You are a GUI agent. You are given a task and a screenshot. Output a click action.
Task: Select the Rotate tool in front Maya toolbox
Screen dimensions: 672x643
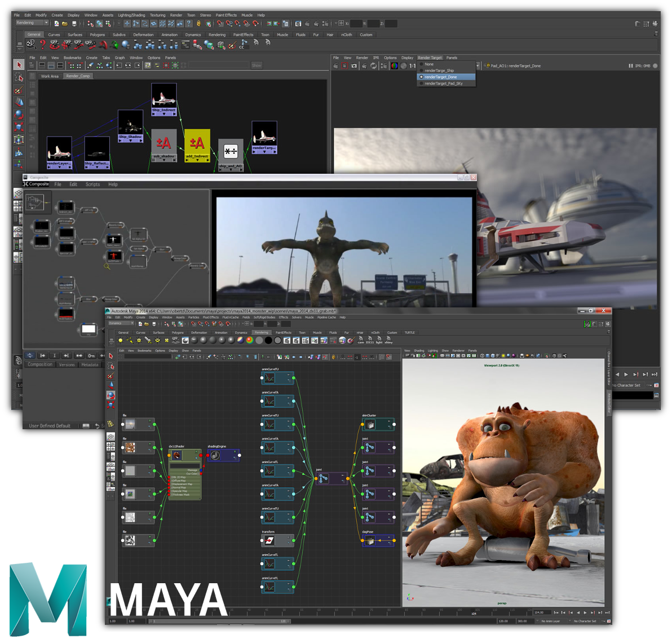click(x=111, y=395)
